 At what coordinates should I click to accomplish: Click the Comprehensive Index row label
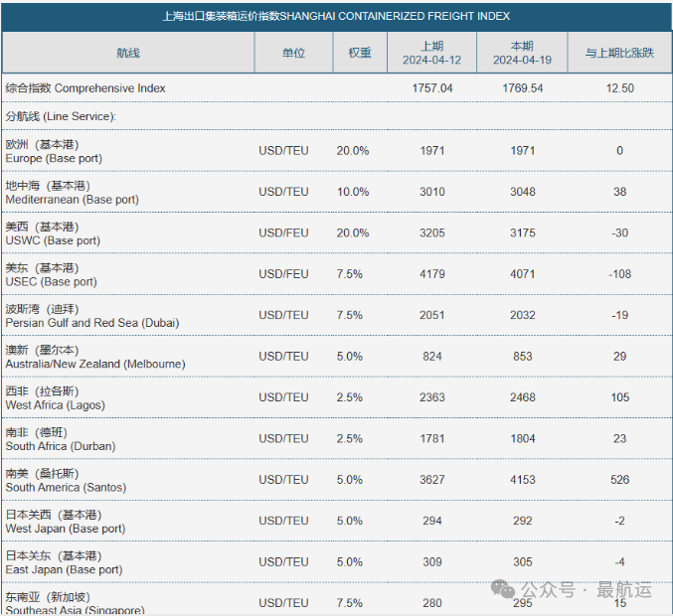click(x=85, y=88)
